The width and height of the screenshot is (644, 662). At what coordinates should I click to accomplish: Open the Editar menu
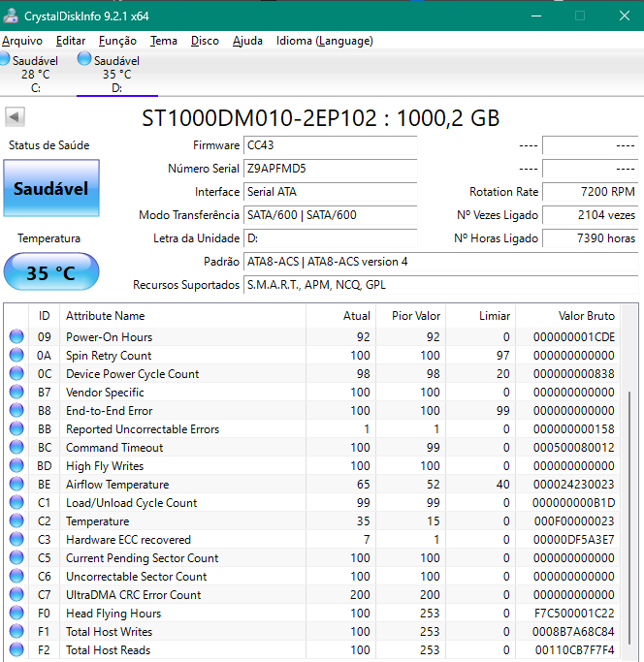point(71,41)
